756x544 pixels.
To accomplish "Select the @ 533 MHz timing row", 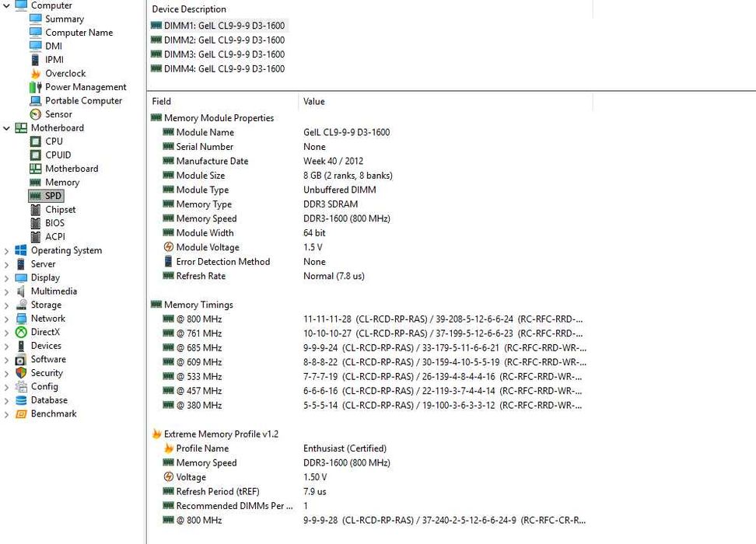I will click(x=369, y=376).
